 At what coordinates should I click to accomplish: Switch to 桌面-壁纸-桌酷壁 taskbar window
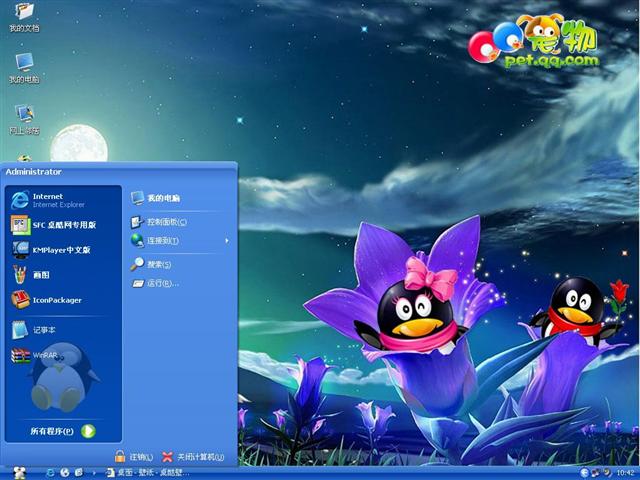(x=147, y=473)
